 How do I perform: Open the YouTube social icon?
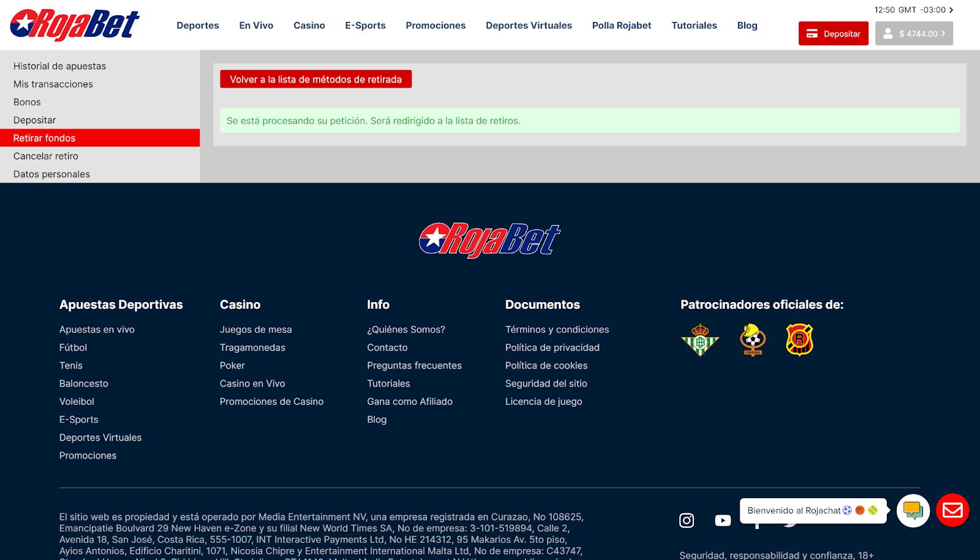click(723, 520)
